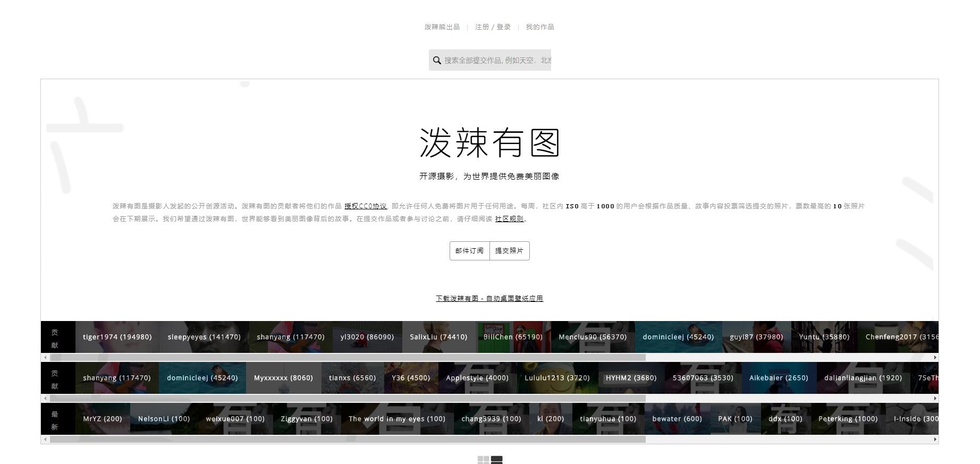
Task: Open contributor 53607063 (3530)
Action: (703, 378)
